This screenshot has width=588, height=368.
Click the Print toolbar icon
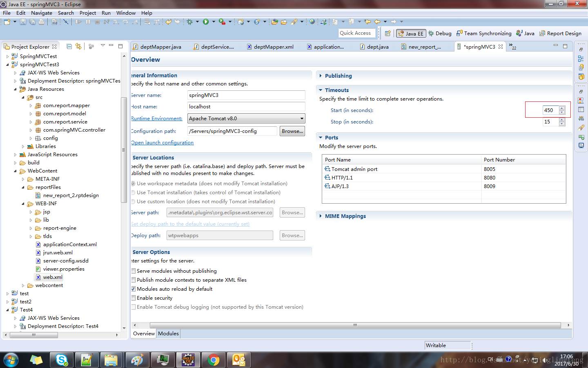click(x=41, y=22)
